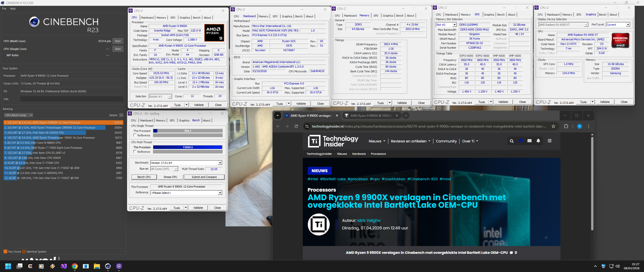Switch to Mainboard tab in Bench CPU-Z window
This screenshot has width=644, height=272.
tap(146, 120)
